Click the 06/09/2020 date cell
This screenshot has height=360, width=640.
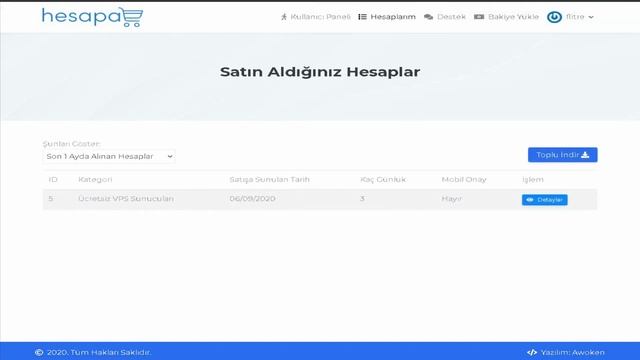[x=252, y=198]
